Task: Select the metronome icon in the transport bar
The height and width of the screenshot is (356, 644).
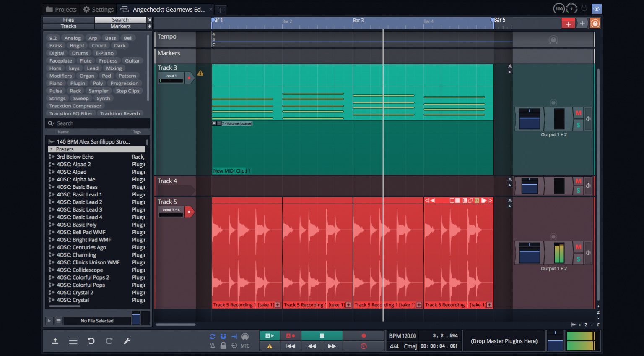Action: [x=212, y=346]
